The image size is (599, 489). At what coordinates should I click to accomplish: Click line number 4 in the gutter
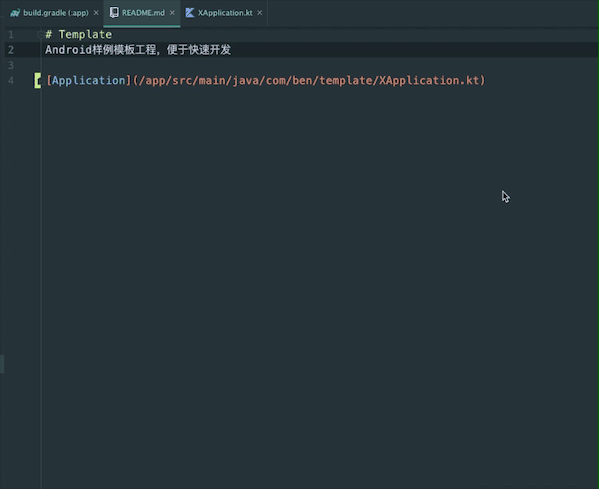point(11,81)
